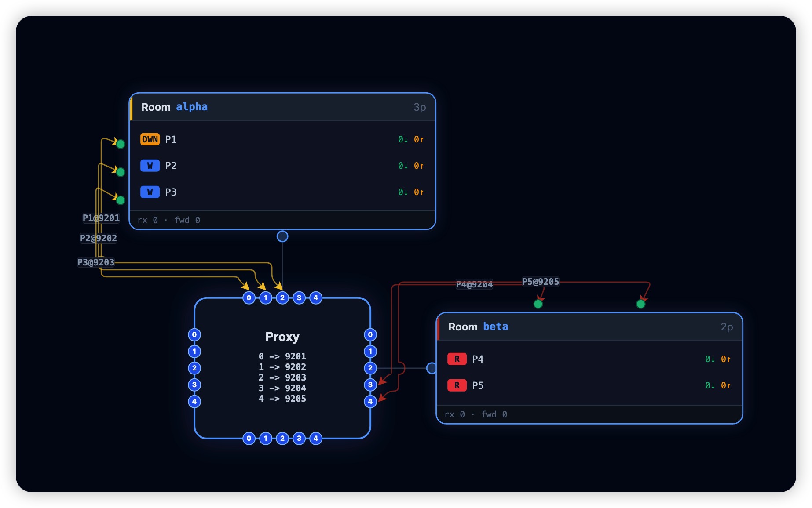Select the P1@9201 edge label
The width and height of the screenshot is (812, 508).
point(101,218)
